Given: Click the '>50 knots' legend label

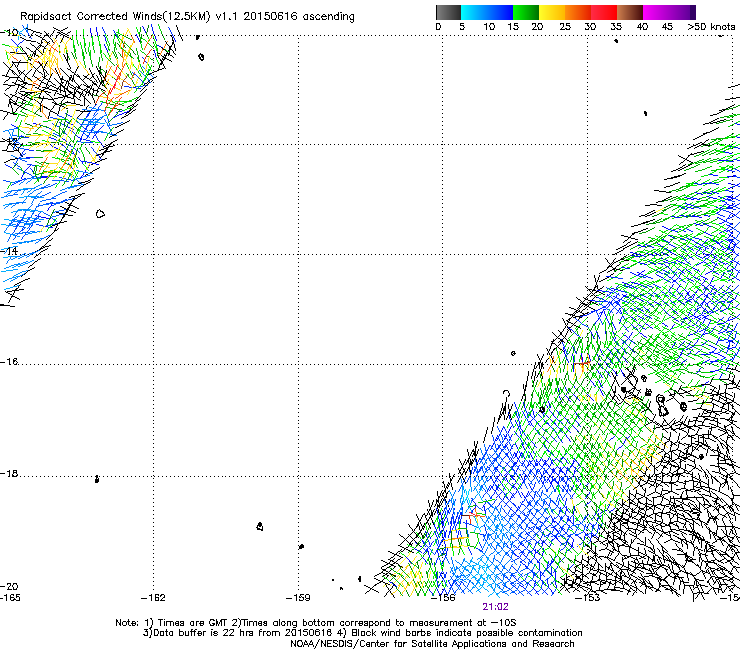Looking at the screenshot, I should 711,27.
